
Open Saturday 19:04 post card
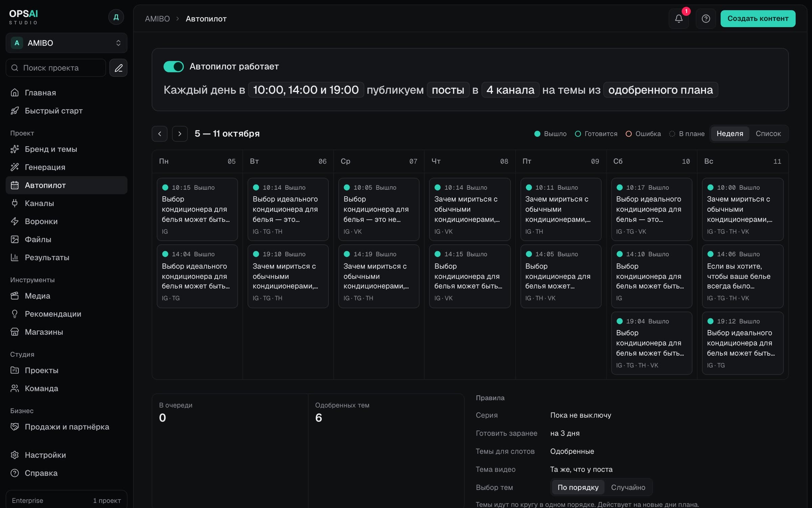pos(652,343)
